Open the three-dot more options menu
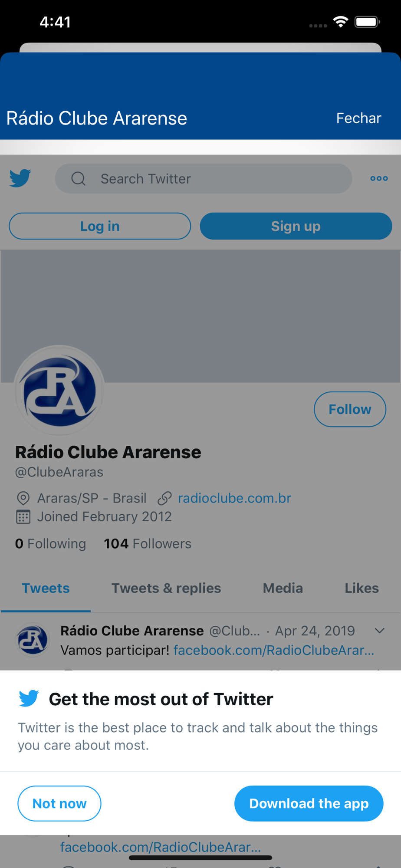Viewport: 401px width, 868px height. pyautogui.click(x=379, y=178)
